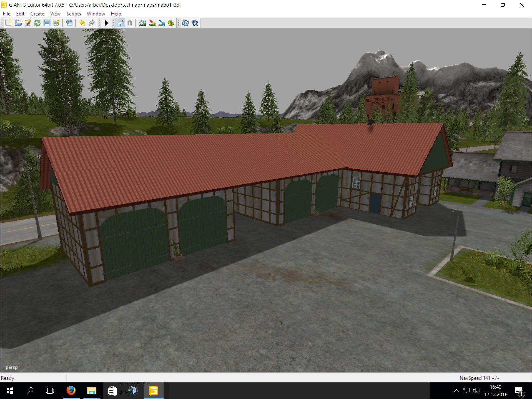532x399 pixels.
Task: Click the NavSpeed 141 +/- status entry
Action: point(479,378)
